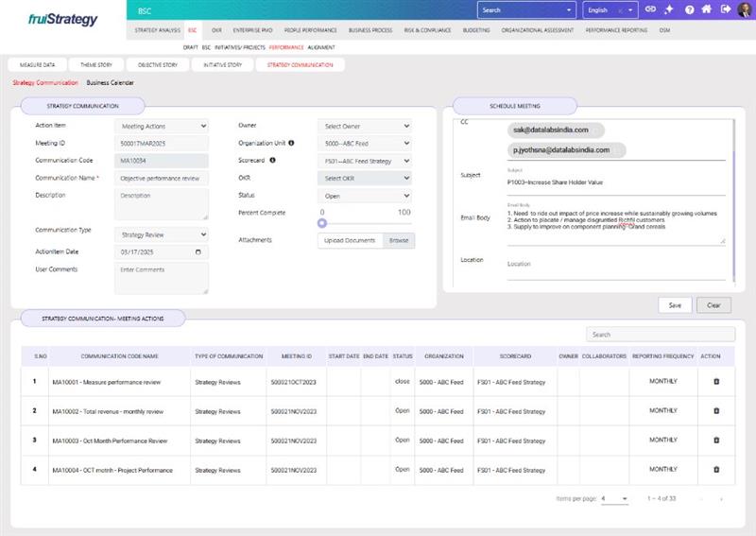This screenshot has width=756, height=536.
Task: Open the Select Owner dropdown
Action: tap(366, 126)
